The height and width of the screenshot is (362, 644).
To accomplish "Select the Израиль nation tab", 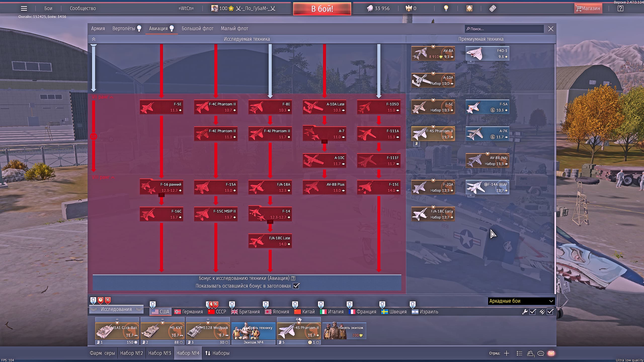I will click(x=425, y=312).
